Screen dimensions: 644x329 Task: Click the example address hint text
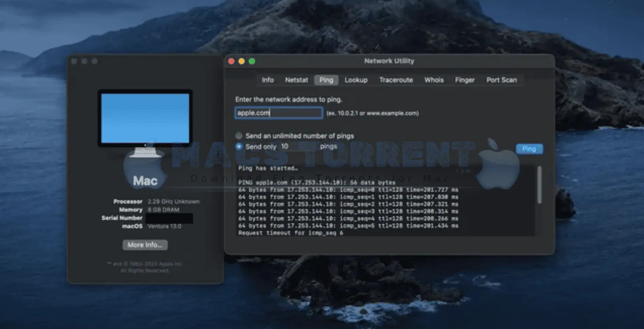372,113
